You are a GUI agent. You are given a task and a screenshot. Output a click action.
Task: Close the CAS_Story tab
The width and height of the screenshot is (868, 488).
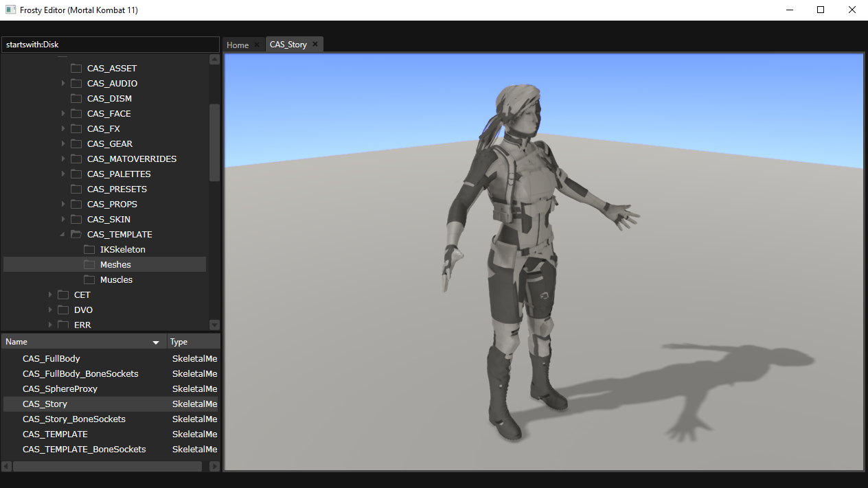[x=315, y=45]
